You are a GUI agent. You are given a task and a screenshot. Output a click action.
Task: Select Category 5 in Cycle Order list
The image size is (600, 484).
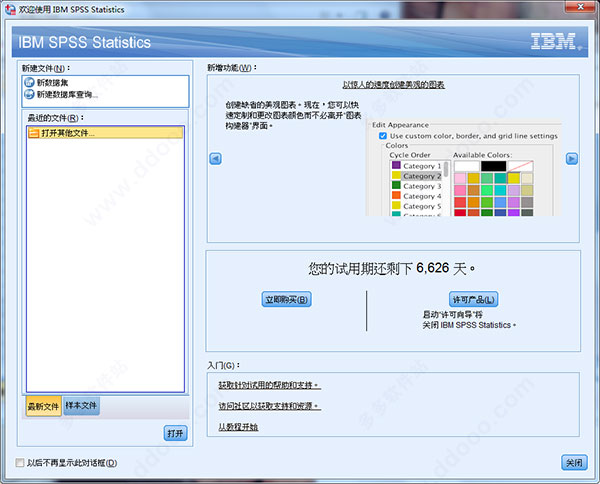tap(417, 206)
